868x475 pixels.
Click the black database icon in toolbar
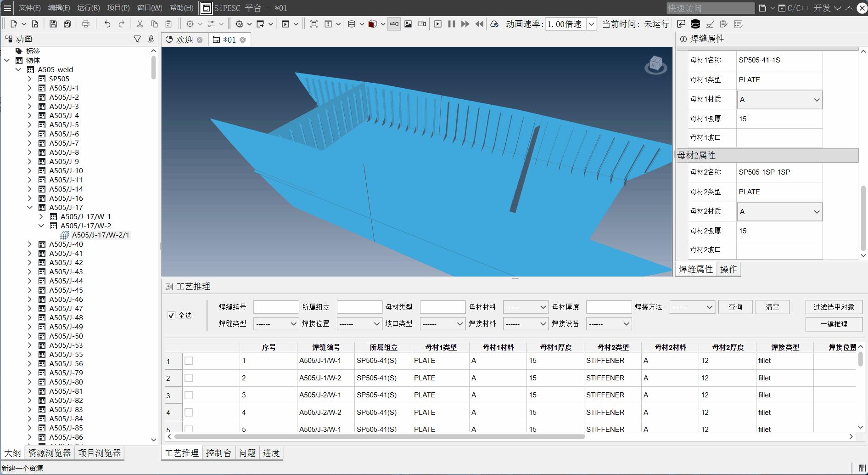[x=695, y=24]
